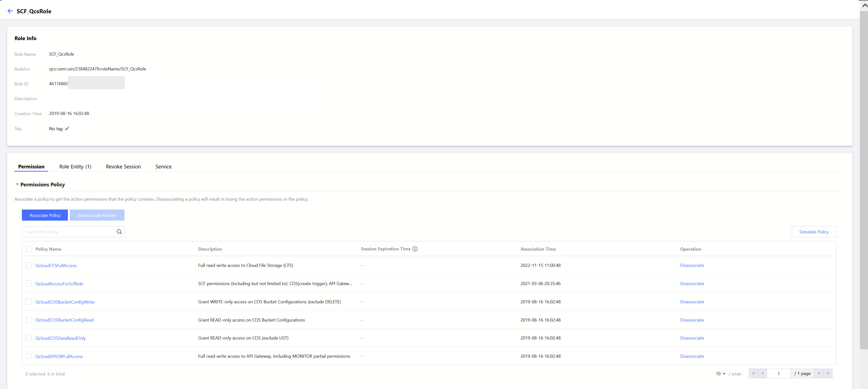This screenshot has width=868, height=389.
Task: Click the Associate Policy button
Action: click(x=45, y=215)
